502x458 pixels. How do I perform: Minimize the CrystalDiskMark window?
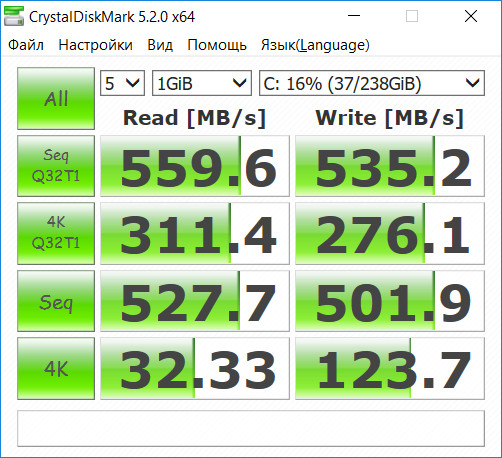[x=354, y=16]
